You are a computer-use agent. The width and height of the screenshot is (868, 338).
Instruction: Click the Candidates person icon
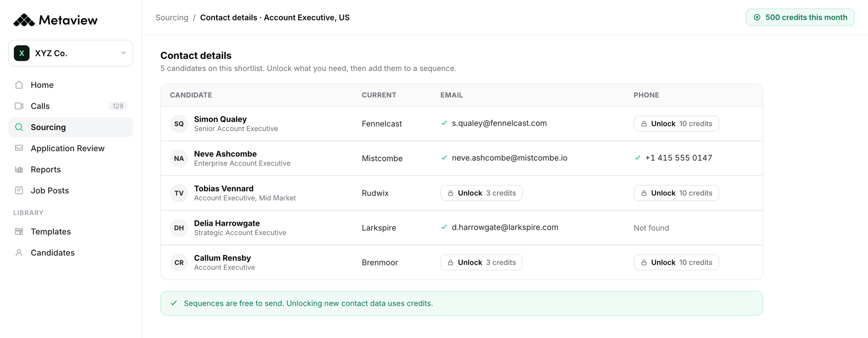click(19, 252)
